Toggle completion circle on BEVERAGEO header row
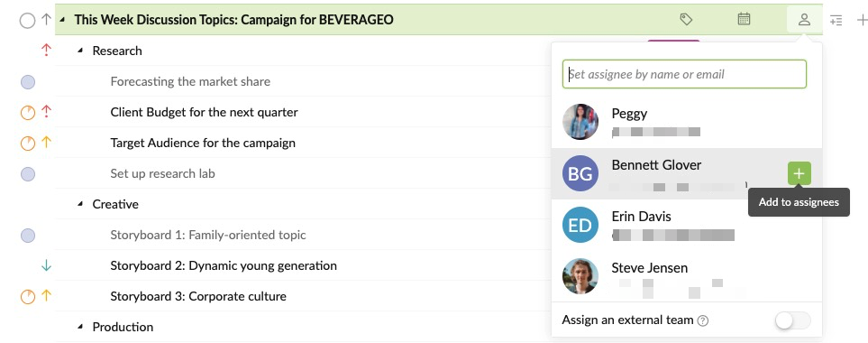The image size is (868, 343). click(27, 21)
